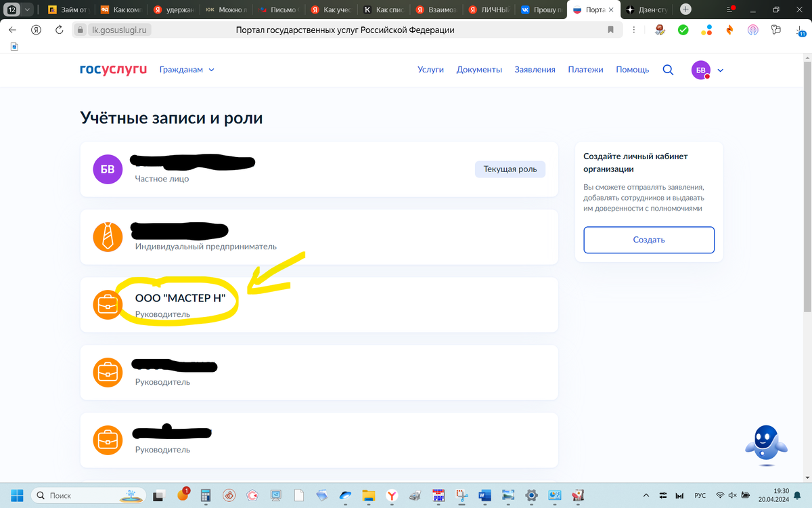Click the tie icon for Индивидуальный предприниматель
Screen dimensions: 812x508
point(108,236)
